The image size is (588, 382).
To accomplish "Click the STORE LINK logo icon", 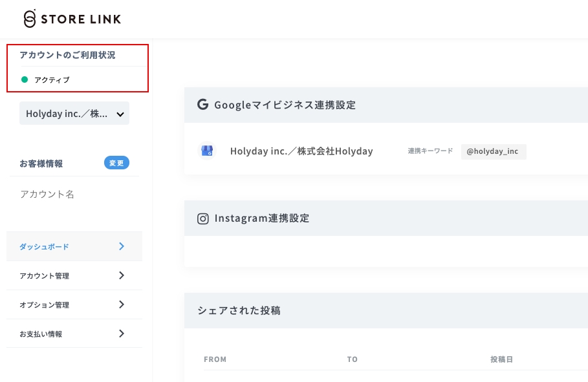I will pos(28,19).
